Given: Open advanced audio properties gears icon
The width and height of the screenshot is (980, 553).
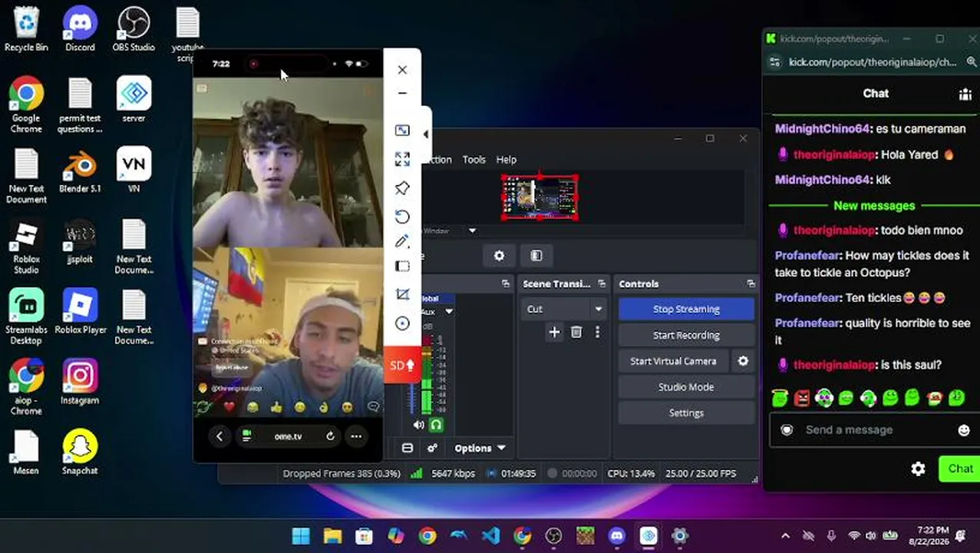Looking at the screenshot, I should pos(433,448).
